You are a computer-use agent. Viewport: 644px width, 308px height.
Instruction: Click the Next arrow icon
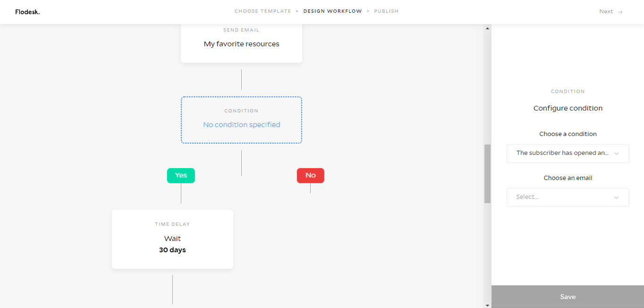click(621, 11)
